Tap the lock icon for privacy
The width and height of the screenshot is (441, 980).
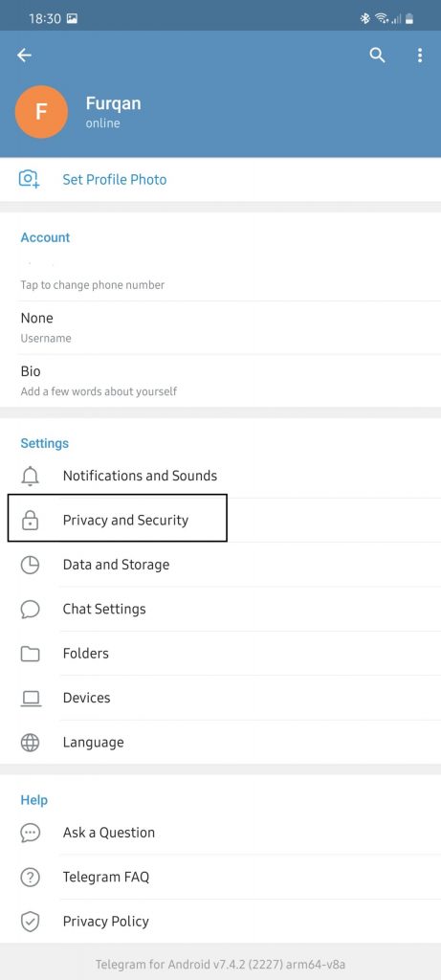pyautogui.click(x=30, y=520)
